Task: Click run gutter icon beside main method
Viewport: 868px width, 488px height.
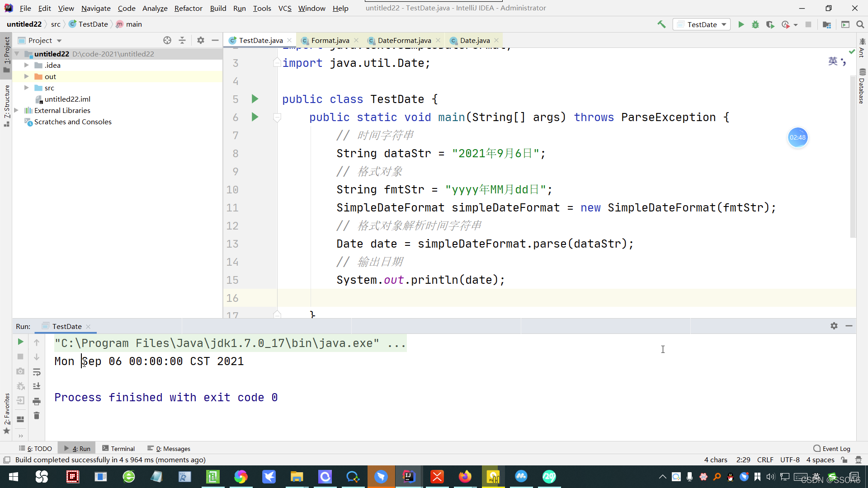Action: 255,117
